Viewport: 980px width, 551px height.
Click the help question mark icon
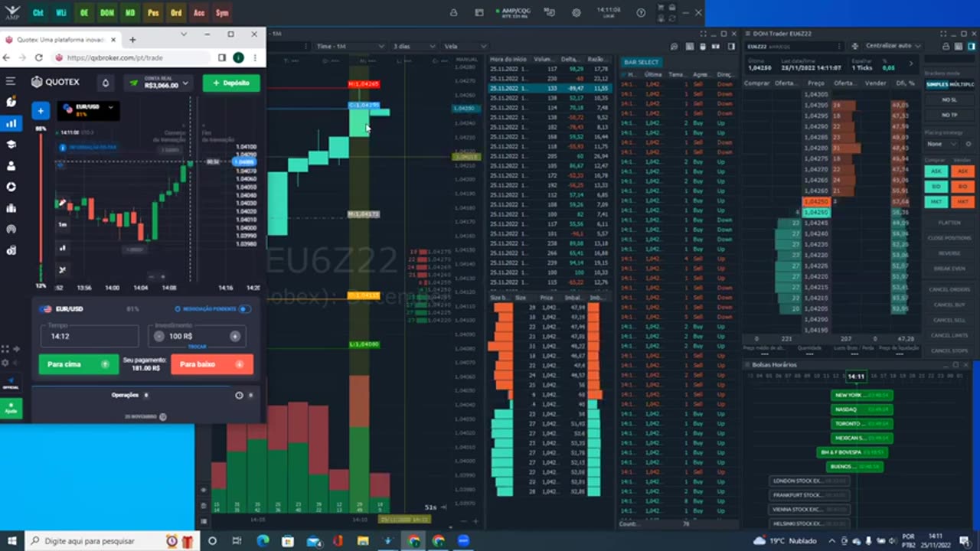point(641,12)
